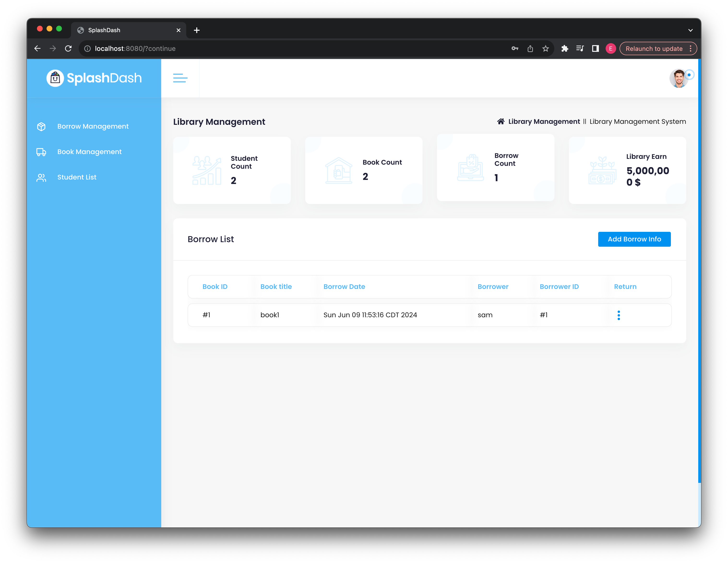Expand the tab search chevron
This screenshot has height=563, width=728.
click(x=690, y=30)
